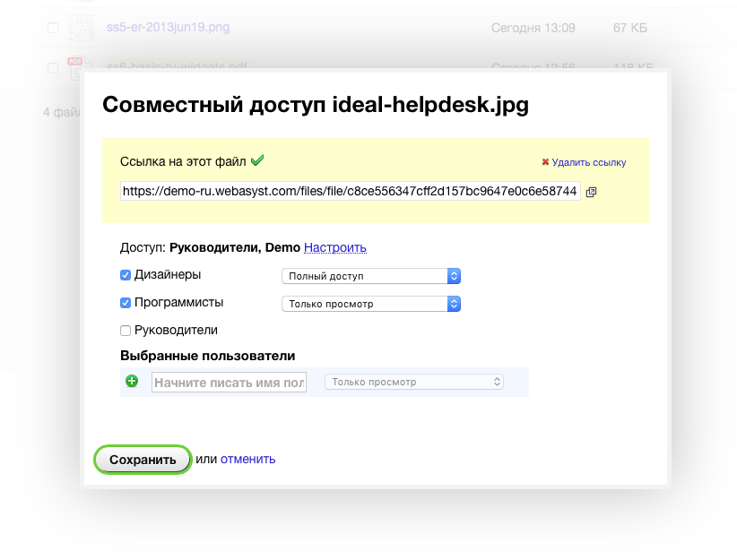737x560 pixels.
Task: Click the отменить link
Action: point(247,459)
